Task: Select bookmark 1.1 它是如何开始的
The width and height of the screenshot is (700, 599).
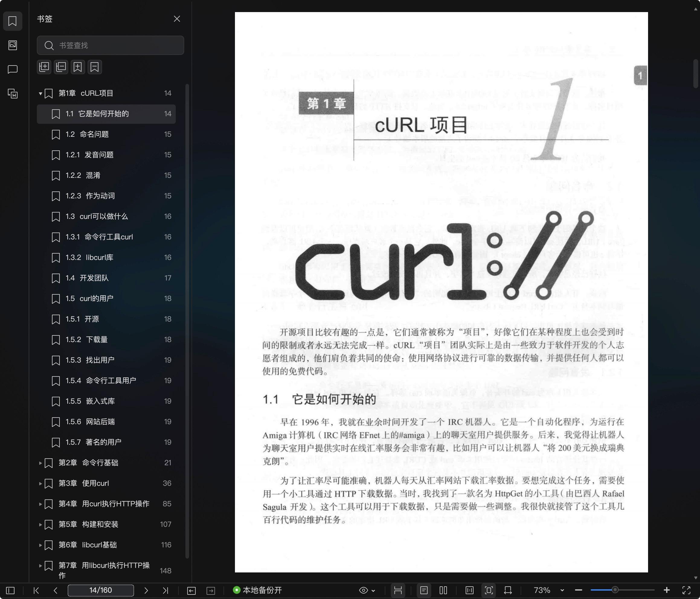Action: pos(106,114)
